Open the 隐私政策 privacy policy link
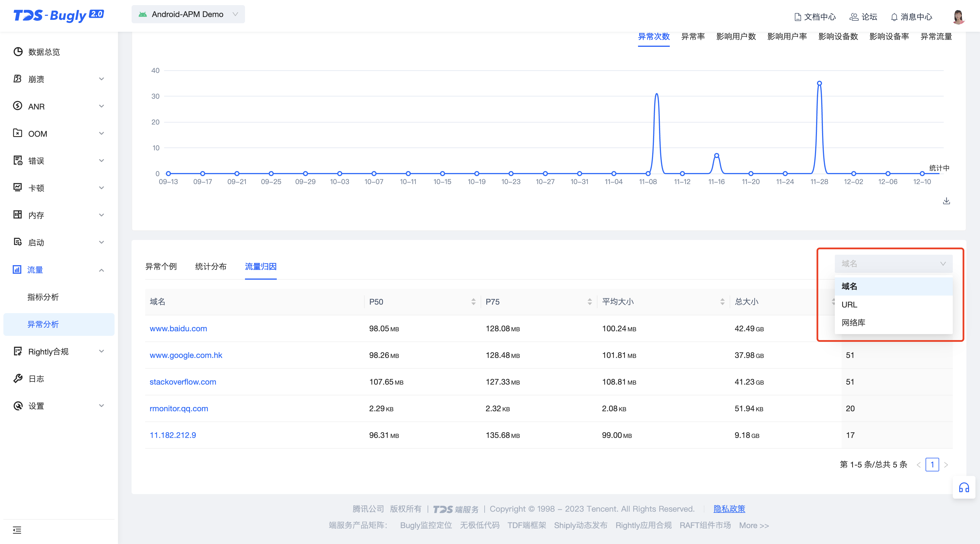This screenshot has height=544, width=980. click(x=729, y=509)
